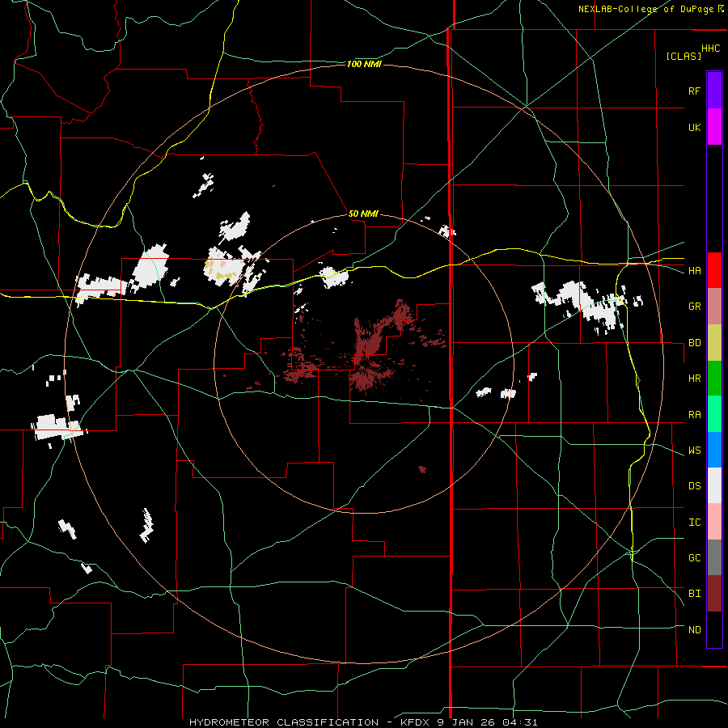Click the HYDROMETEOR CLASSIFICATION caption text
This screenshot has width=728, height=728.
coord(284,722)
